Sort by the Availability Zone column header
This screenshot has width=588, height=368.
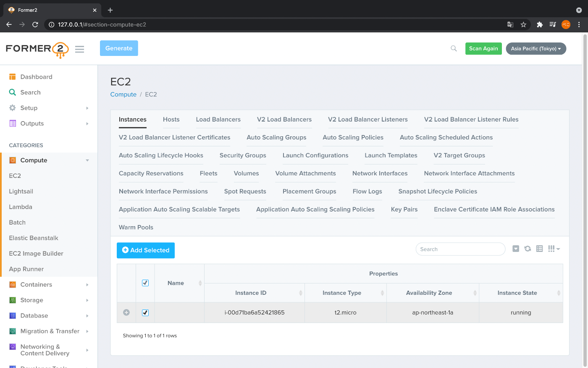coord(433,293)
